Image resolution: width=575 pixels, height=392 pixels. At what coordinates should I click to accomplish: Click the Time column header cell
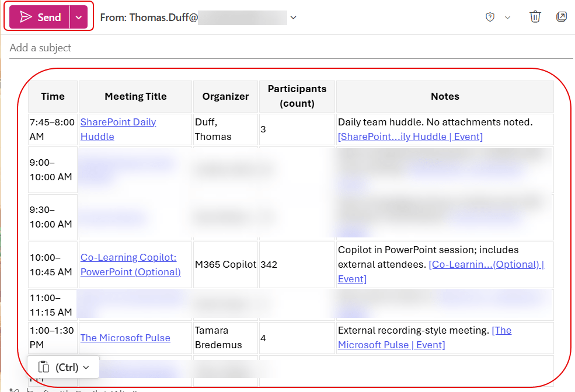[x=53, y=97]
